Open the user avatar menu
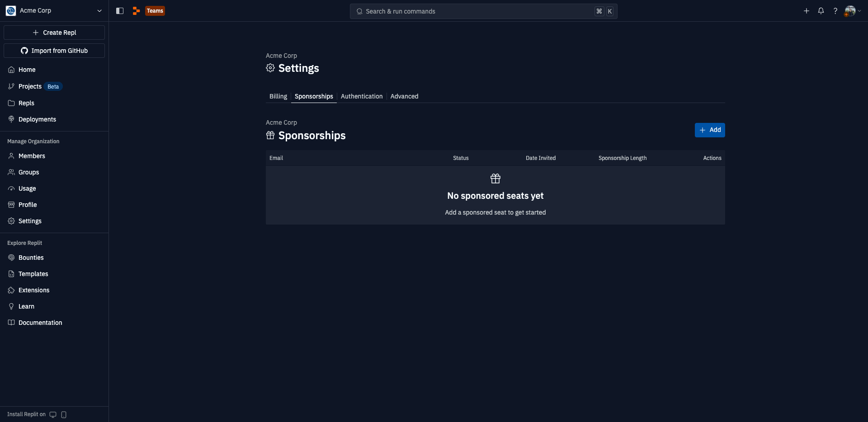 853,11
